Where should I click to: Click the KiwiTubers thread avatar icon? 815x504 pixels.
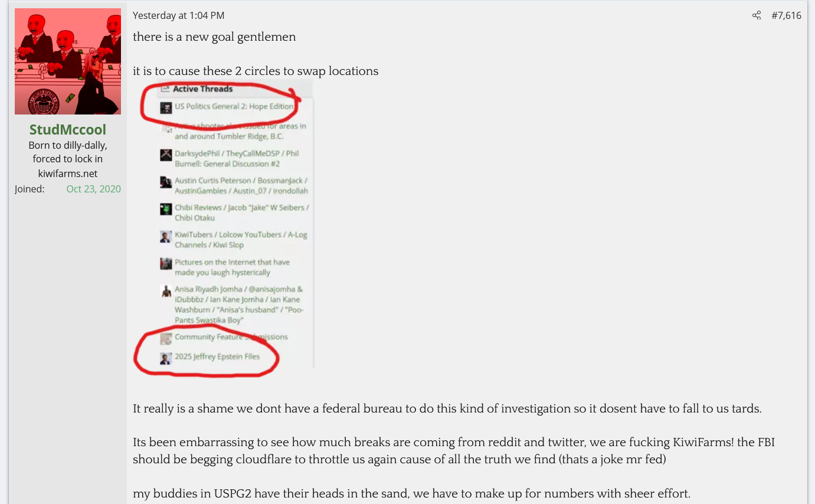(166, 237)
